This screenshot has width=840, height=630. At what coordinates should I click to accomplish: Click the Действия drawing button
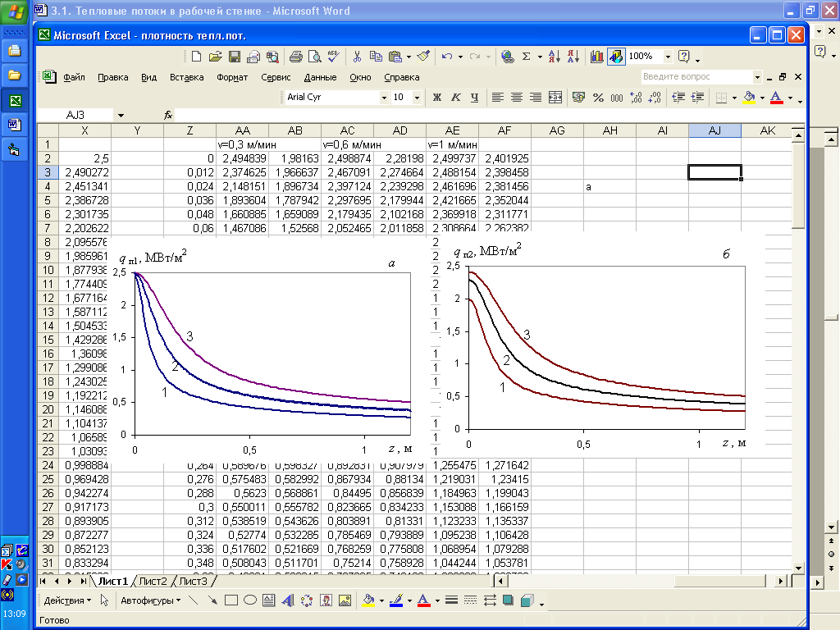[x=67, y=600]
